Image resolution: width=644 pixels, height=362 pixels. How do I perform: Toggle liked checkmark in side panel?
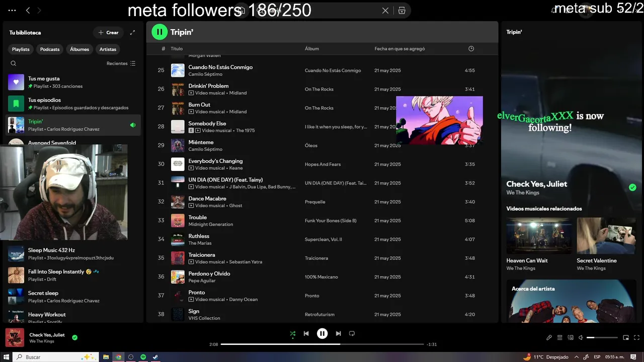[632, 188]
